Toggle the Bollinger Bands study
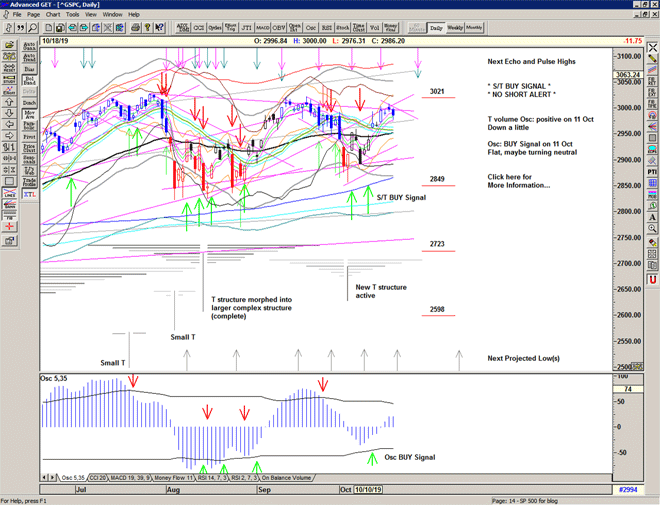Image resolution: width=660 pixels, height=505 pixels. [x=29, y=80]
